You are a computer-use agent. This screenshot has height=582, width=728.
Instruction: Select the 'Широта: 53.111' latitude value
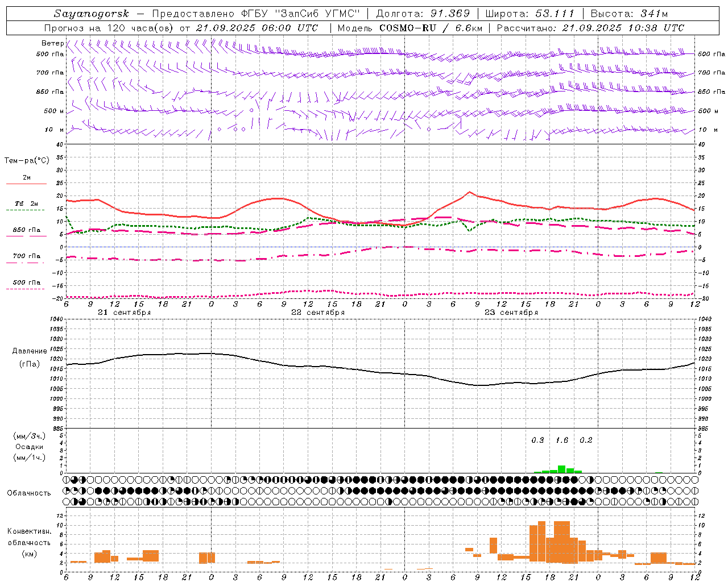pyautogui.click(x=530, y=14)
